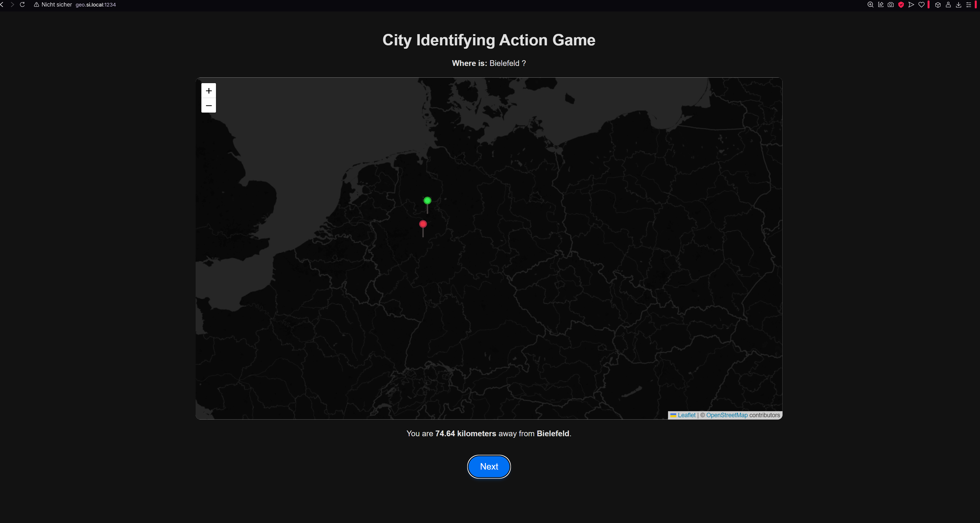Open the extensions cube icon
Screen dimensions: 980x523
938,5
